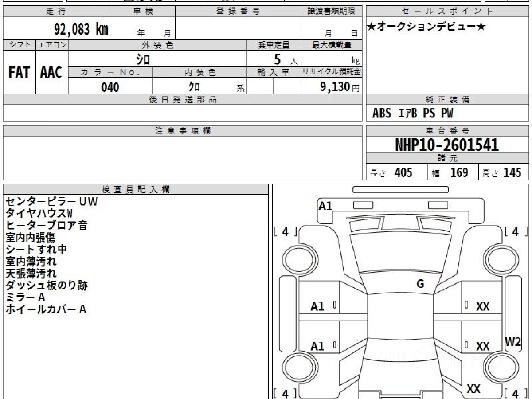Click the 譲渡書類期限 header
Screen dimensions: 532x399
[331, 12]
